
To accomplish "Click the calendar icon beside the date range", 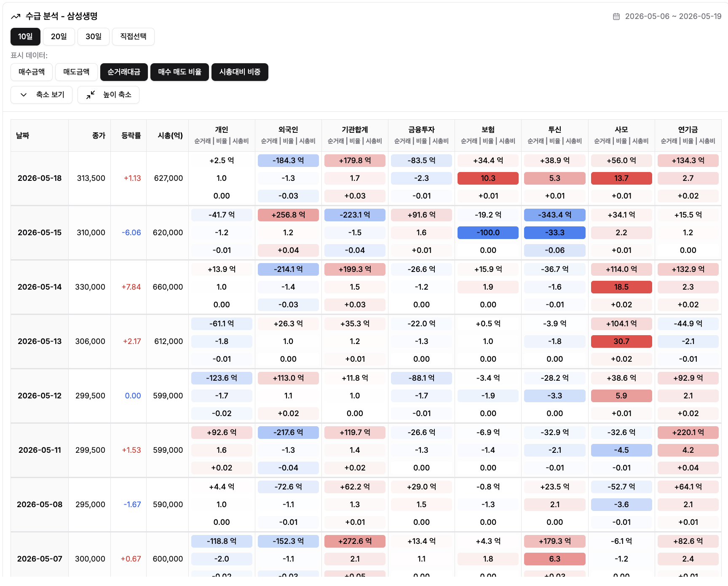I will tap(616, 16).
